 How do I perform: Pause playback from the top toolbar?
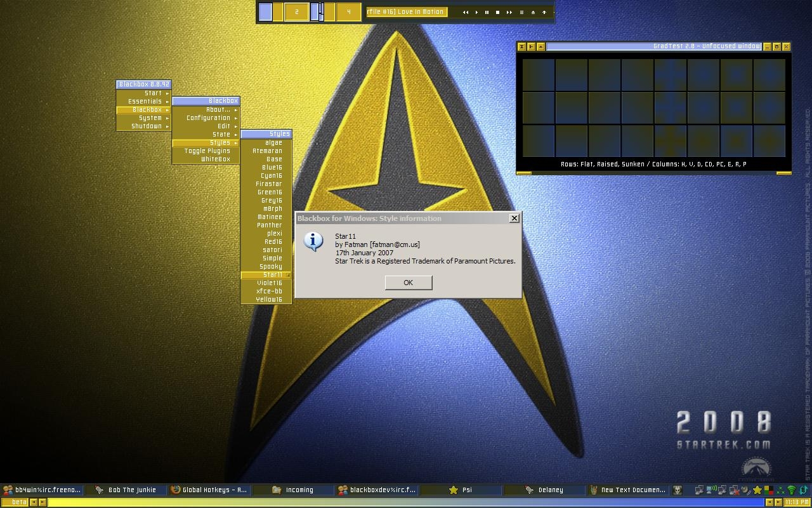[x=487, y=12]
